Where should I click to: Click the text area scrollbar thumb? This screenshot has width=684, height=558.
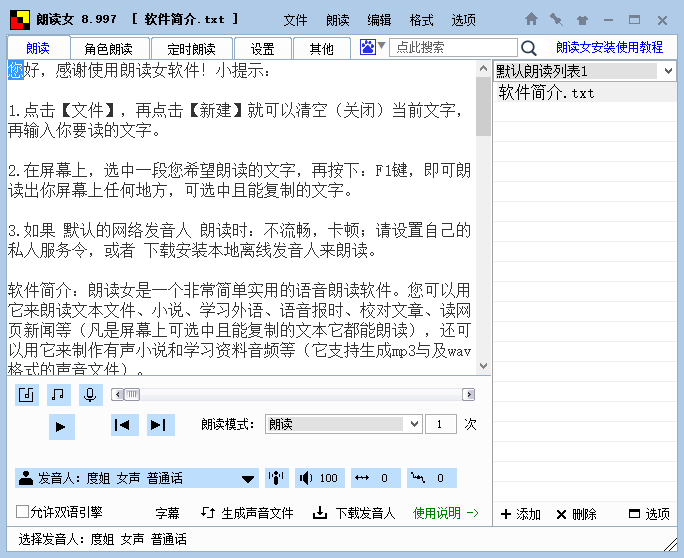click(483, 106)
